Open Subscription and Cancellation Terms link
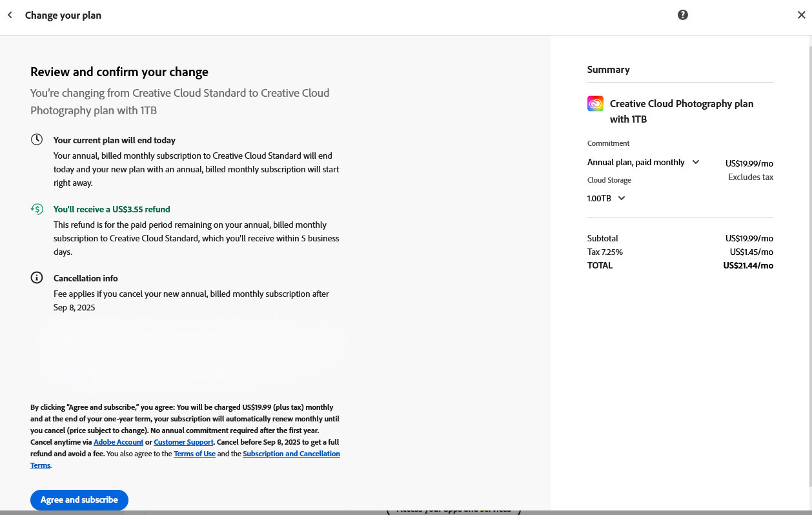Image resolution: width=812 pixels, height=515 pixels. pyautogui.click(x=290, y=454)
